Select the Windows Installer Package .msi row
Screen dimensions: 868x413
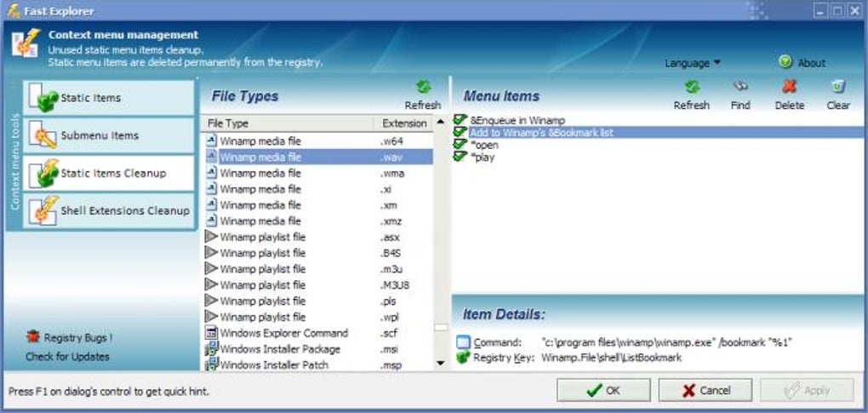(x=317, y=349)
